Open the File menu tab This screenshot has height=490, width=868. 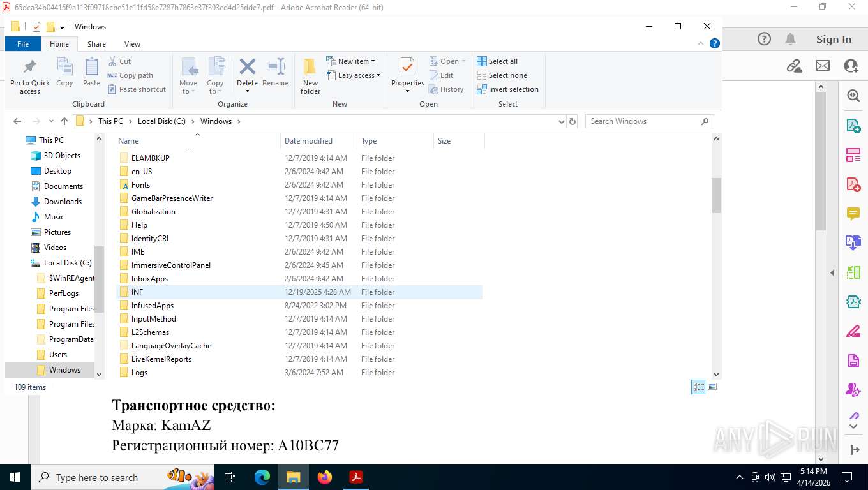(x=23, y=44)
